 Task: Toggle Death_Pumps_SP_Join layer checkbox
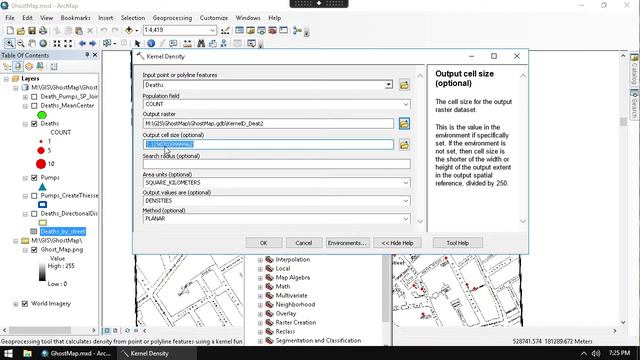pos(34,97)
